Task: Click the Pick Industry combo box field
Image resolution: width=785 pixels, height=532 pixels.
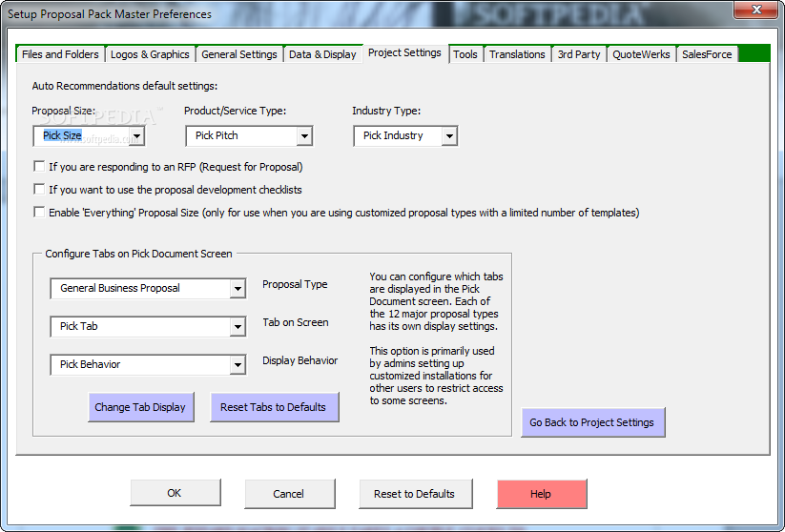Action: pyautogui.click(x=405, y=135)
